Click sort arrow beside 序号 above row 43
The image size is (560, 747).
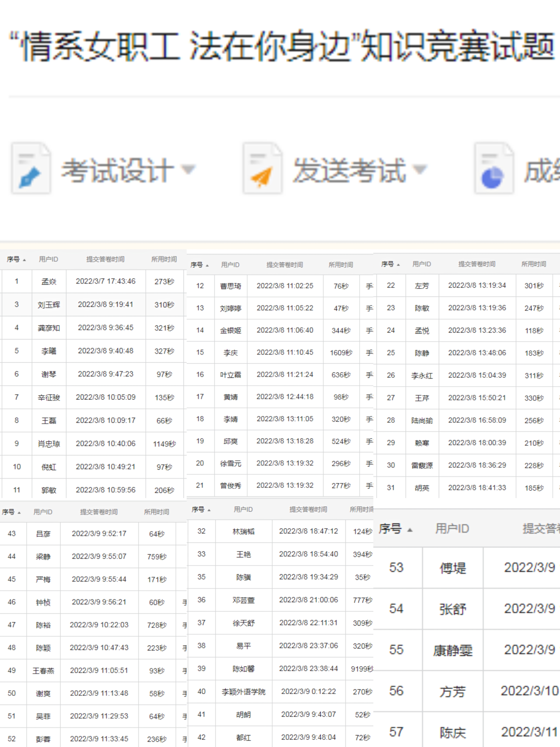pyautogui.click(x=19, y=513)
